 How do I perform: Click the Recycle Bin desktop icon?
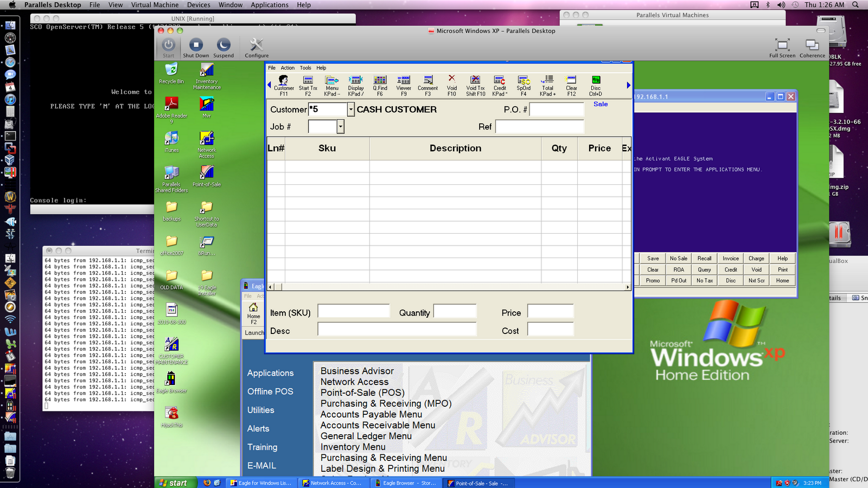171,73
